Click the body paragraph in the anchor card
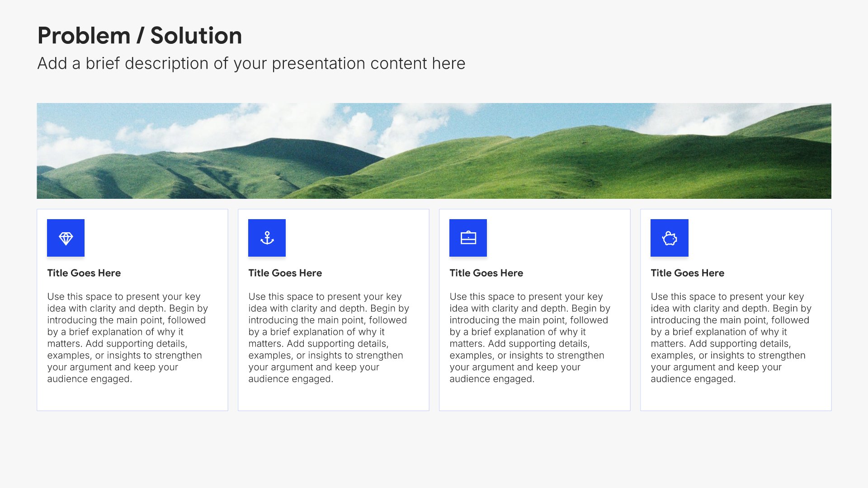The height and width of the screenshot is (488, 868). pos(329,338)
